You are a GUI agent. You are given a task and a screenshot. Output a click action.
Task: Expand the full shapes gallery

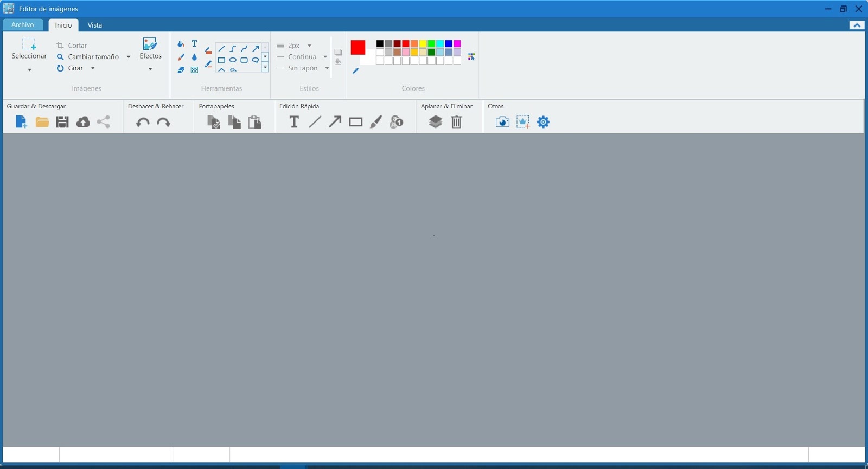tap(265, 68)
